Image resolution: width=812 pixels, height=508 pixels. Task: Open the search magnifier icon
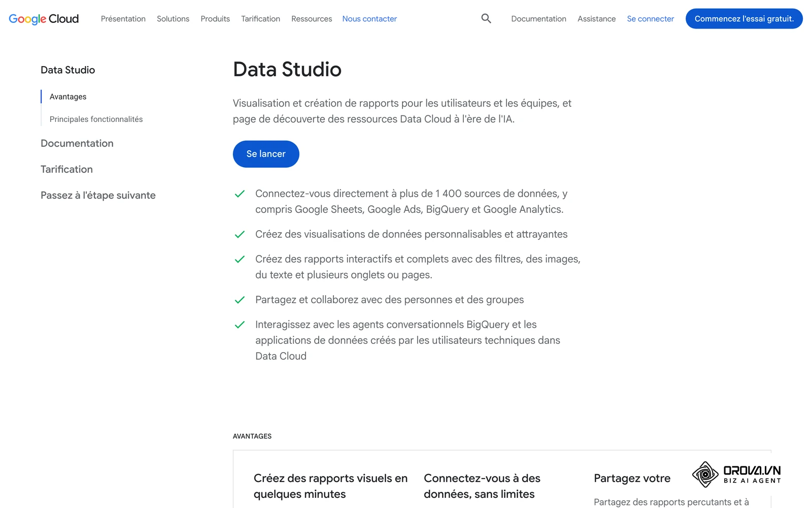[486, 19]
